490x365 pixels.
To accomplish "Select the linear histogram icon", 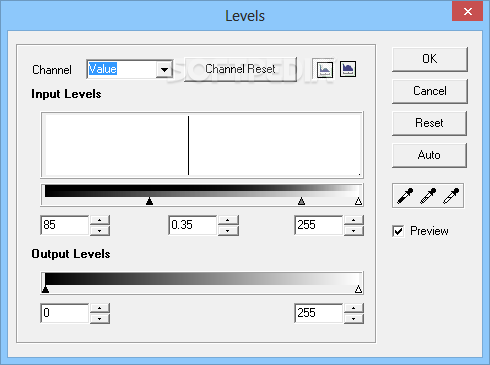I will (325, 69).
